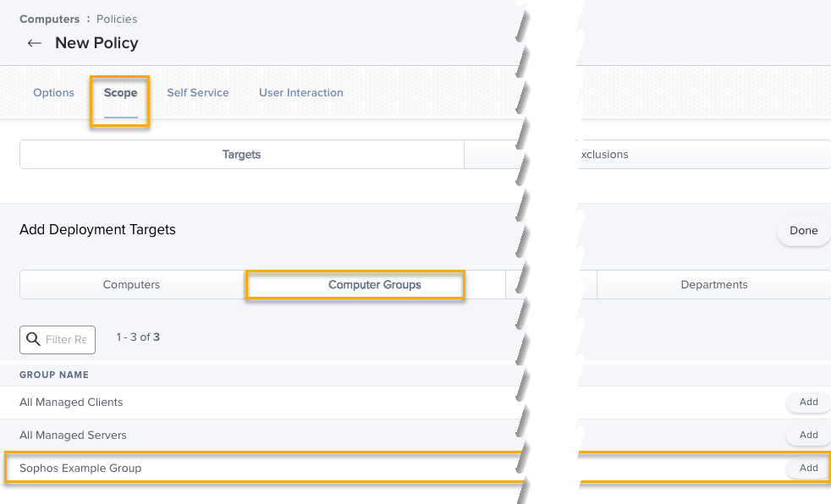Switch to the Options tab
Viewport: 831px width, 504px height.
coord(53,93)
